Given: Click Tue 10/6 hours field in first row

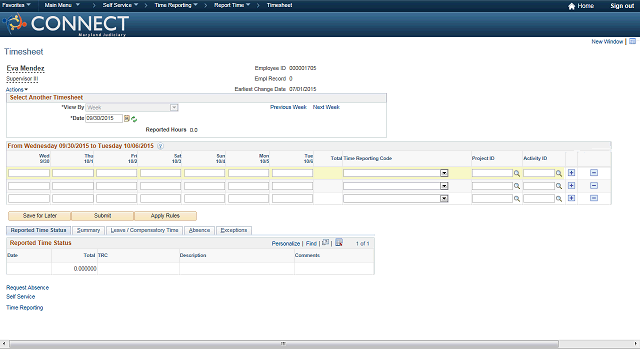Looking at the screenshot, I should 293,173.
